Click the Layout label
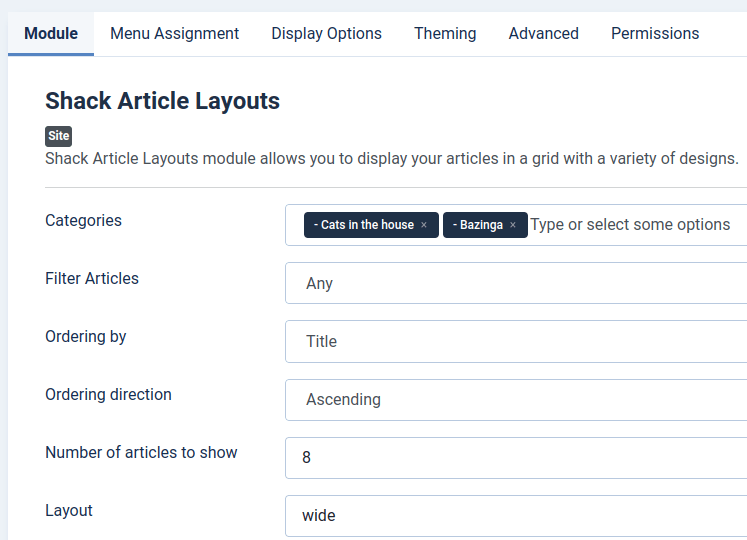 coord(69,510)
